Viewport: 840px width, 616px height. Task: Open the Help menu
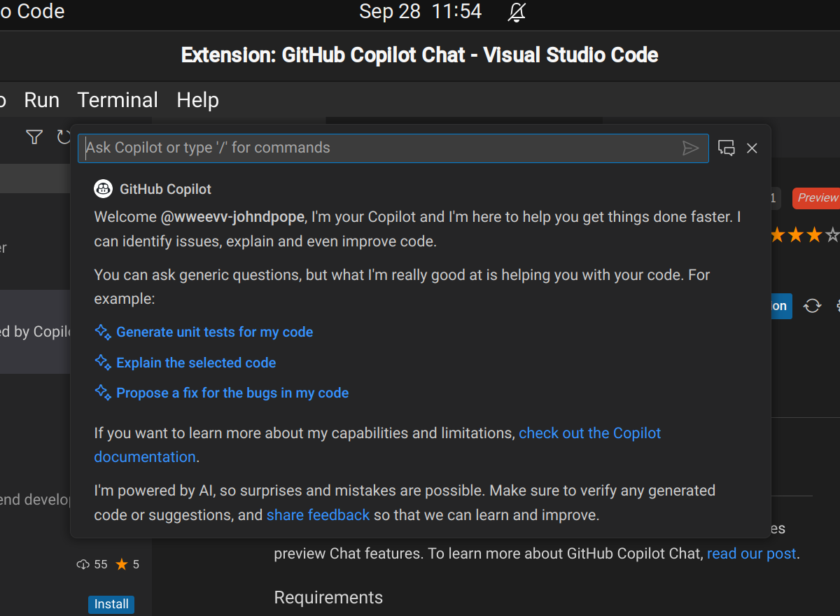pos(197,99)
